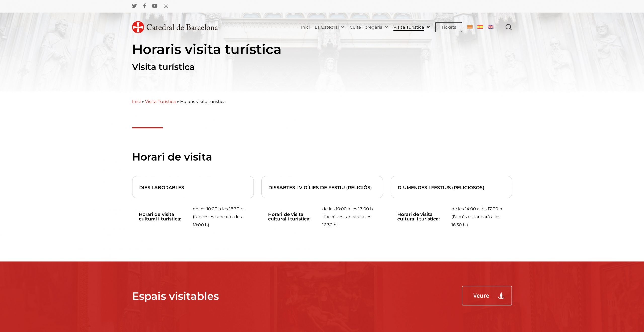Select the DIES LABORABLES tab card
Screen dimensions: 644x332
193,187
